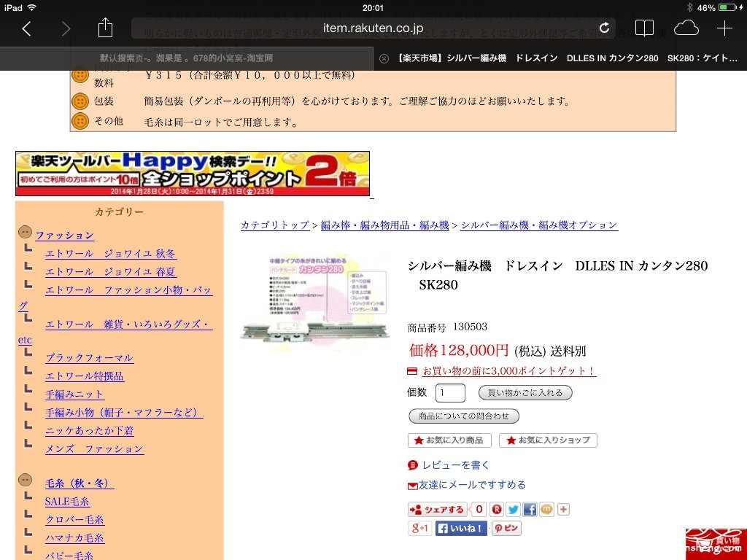Share on Facebook f icon
The width and height of the screenshot is (747, 560).
(530, 510)
